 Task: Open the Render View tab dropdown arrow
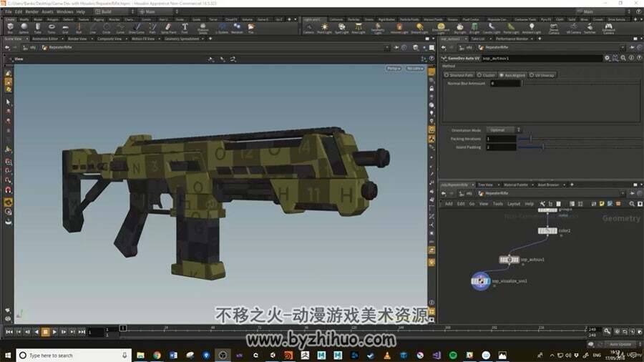(92, 39)
